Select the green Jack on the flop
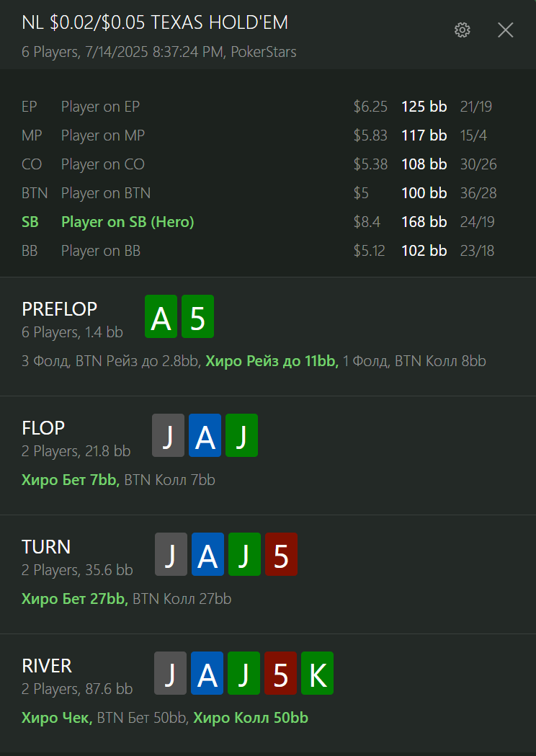536x756 pixels. (x=241, y=435)
